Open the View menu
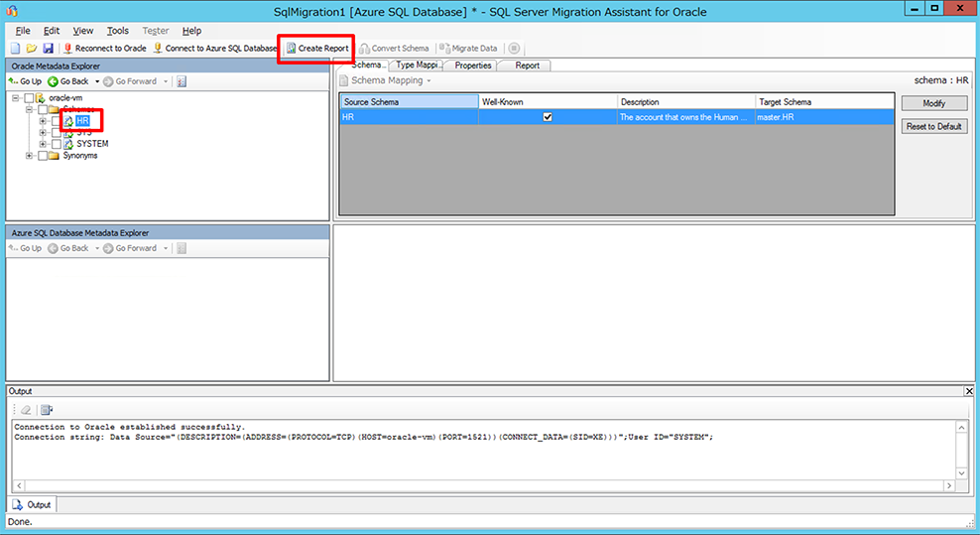This screenshot has width=980, height=535. [82, 31]
